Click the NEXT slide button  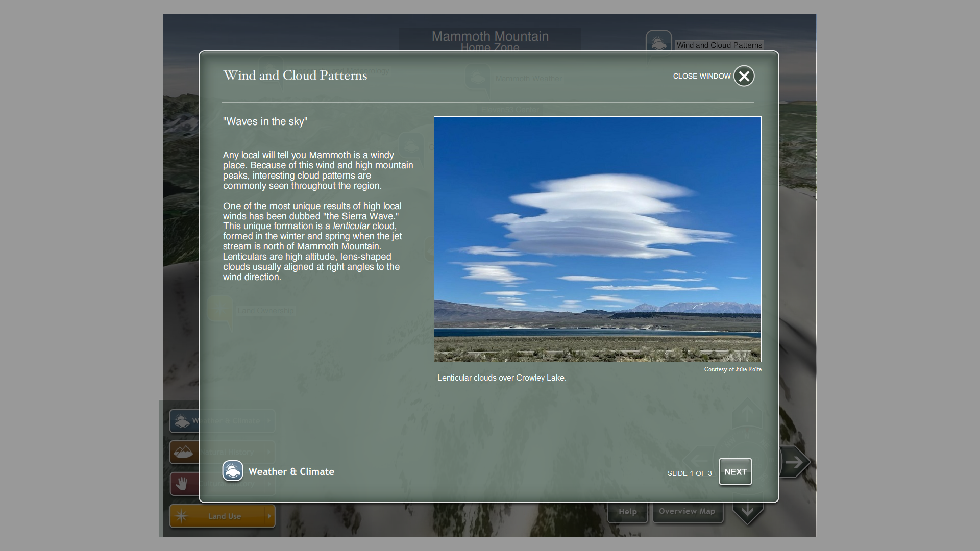pyautogui.click(x=735, y=472)
